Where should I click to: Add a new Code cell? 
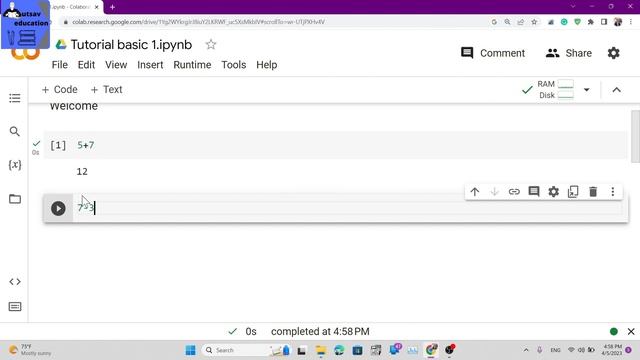tap(60, 89)
